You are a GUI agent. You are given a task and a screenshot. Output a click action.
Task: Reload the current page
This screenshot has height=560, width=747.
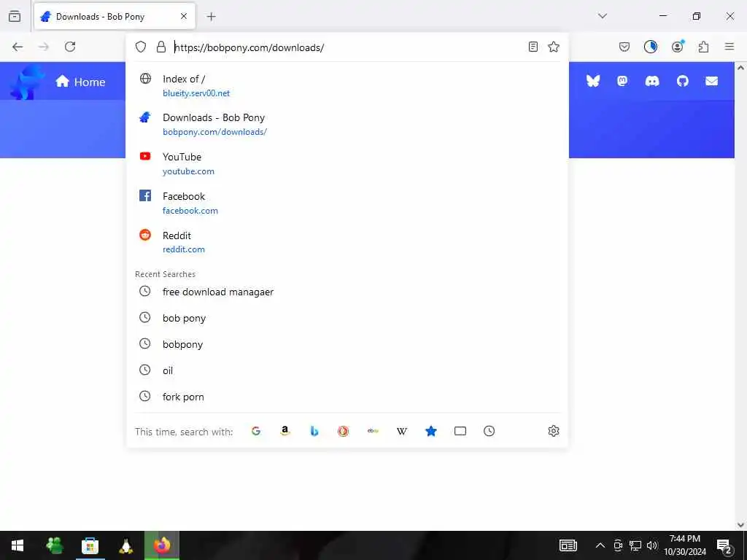pos(70,47)
